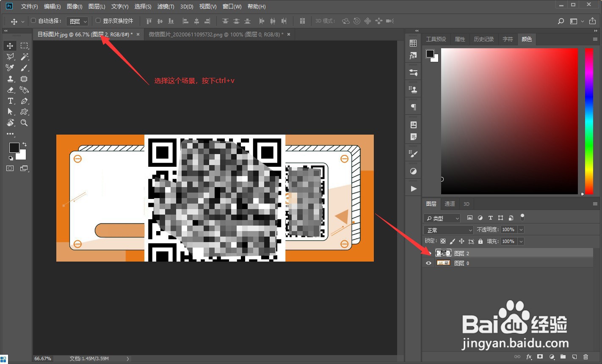Open the 类型 layer filter dropdown
This screenshot has width=602, height=364.
click(x=442, y=218)
